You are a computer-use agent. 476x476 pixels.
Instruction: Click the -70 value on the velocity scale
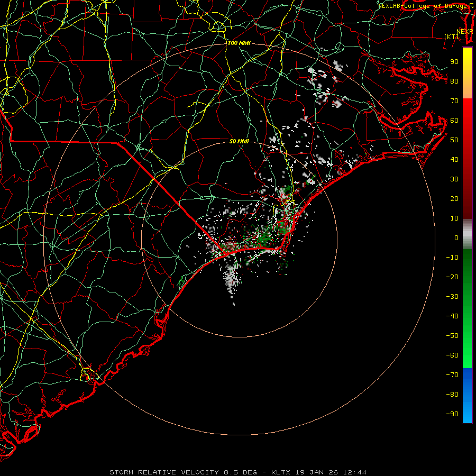(x=452, y=375)
